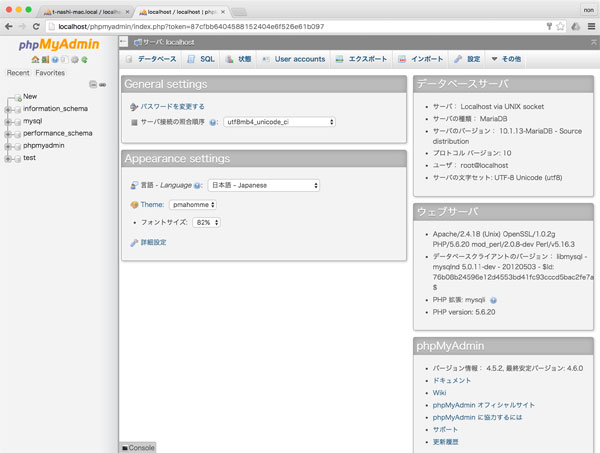Open the インポート import tab
This screenshot has width=600, height=453.
click(421, 59)
